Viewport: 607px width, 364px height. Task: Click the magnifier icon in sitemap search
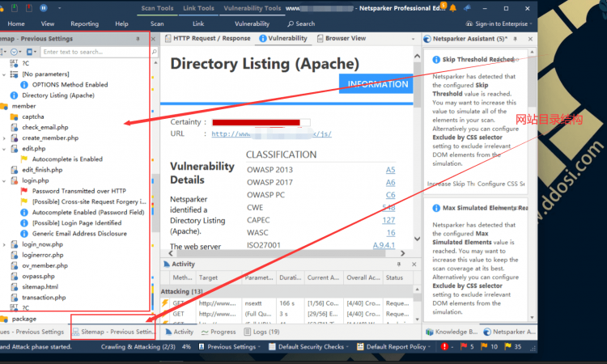(154, 52)
